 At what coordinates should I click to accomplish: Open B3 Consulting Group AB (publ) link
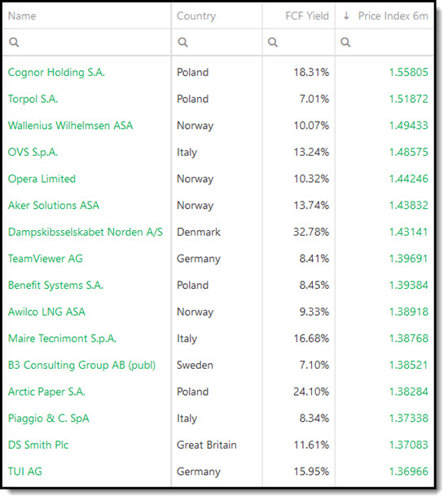pyautogui.click(x=82, y=365)
